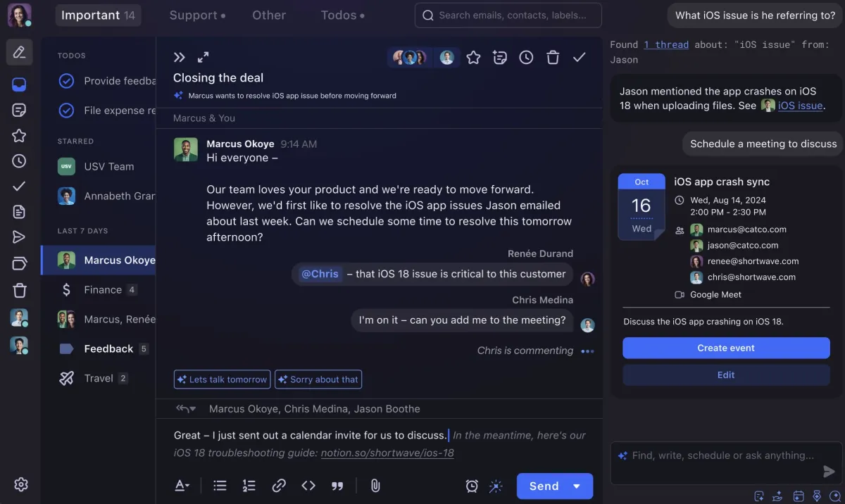
Task: Check off File expense todo
Action: point(66,111)
